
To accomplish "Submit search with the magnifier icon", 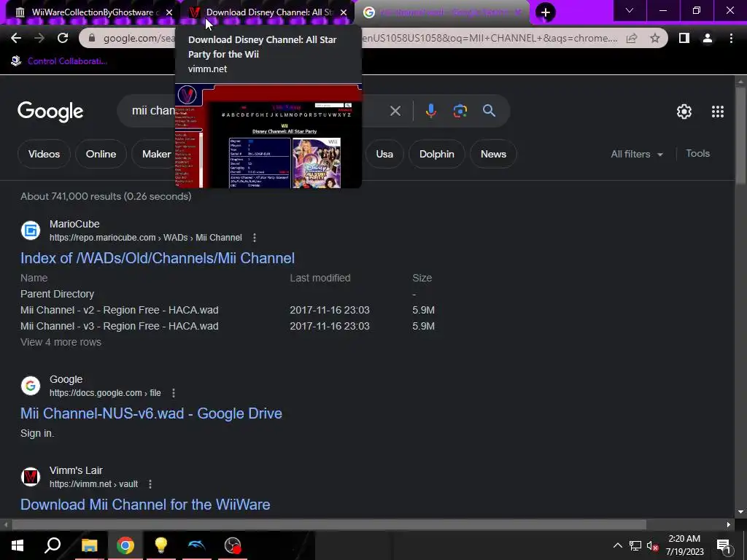I will [x=489, y=111].
